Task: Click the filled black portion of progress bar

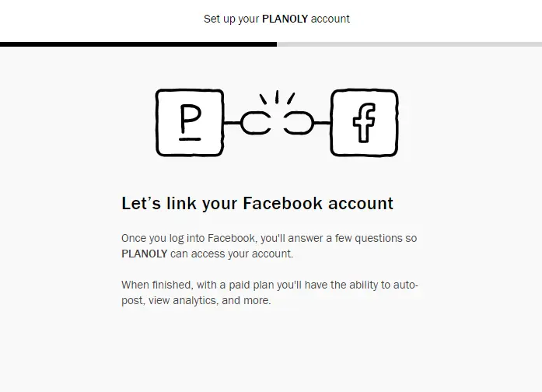Action: 138,44
